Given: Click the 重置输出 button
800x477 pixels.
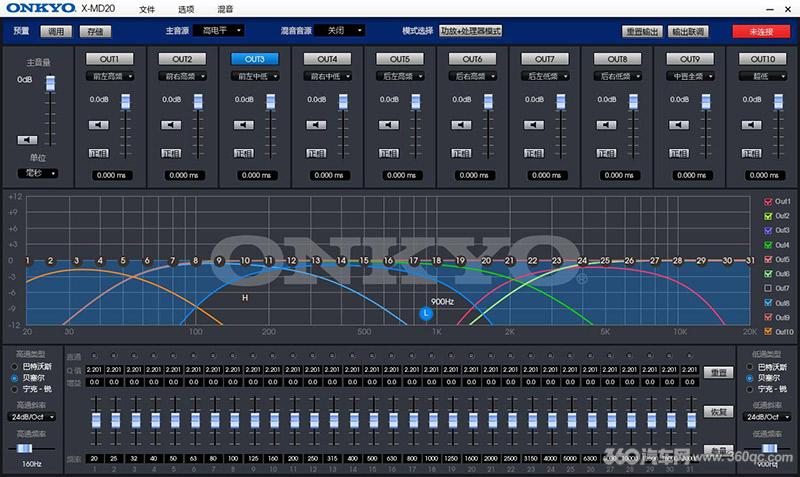Looking at the screenshot, I should (642, 32).
